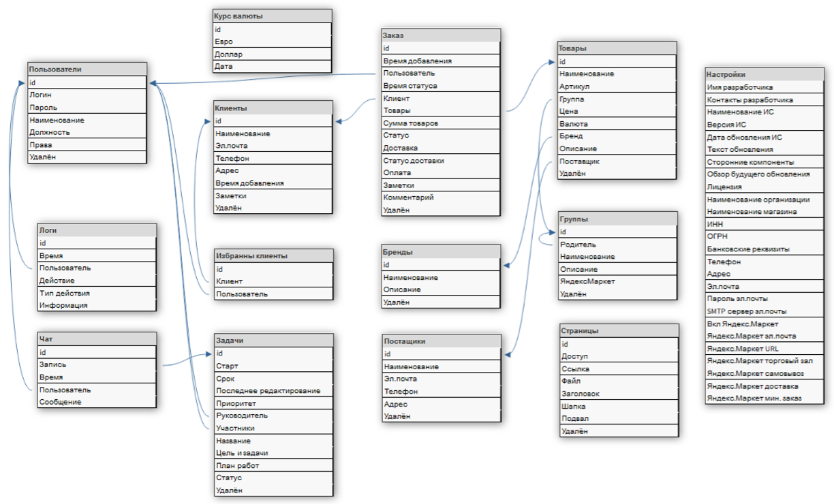Viewport: 834px width, 504px height.
Task: Click the Подвал field in Страницы
Action: 619,418
